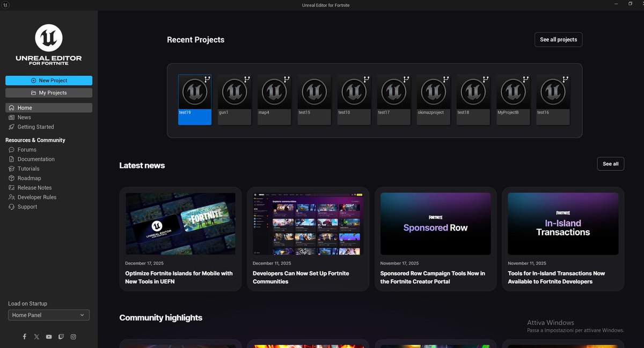Click the headset icon beside Support
This screenshot has width=644, height=348.
12,207
